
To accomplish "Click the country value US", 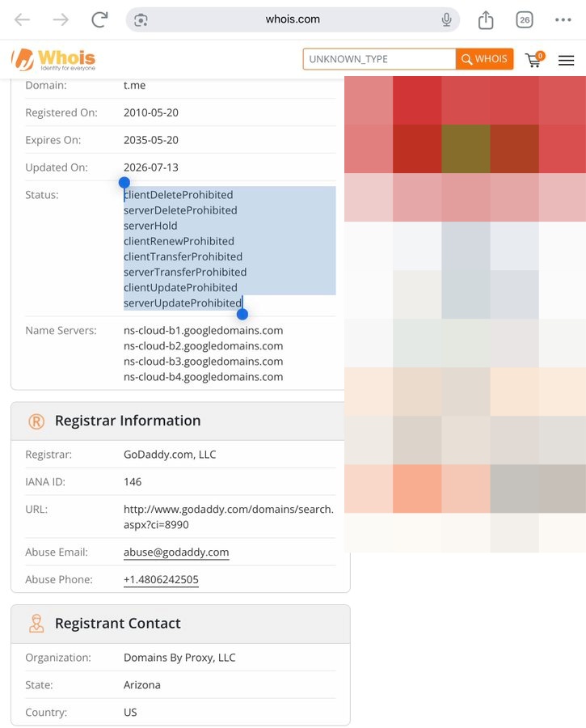I will pos(130,713).
